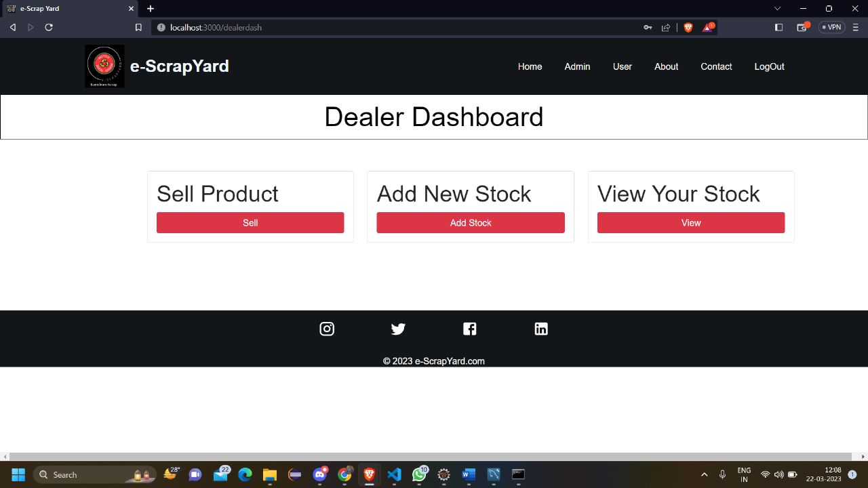This screenshot has width=868, height=488.
Task: Click the e-ScrapYard logo
Action: [104, 66]
